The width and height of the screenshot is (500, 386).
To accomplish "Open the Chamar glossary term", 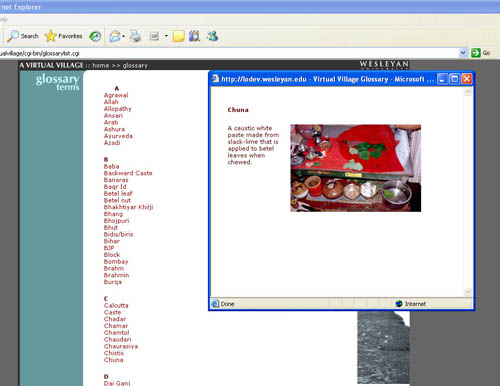I will point(116,326).
